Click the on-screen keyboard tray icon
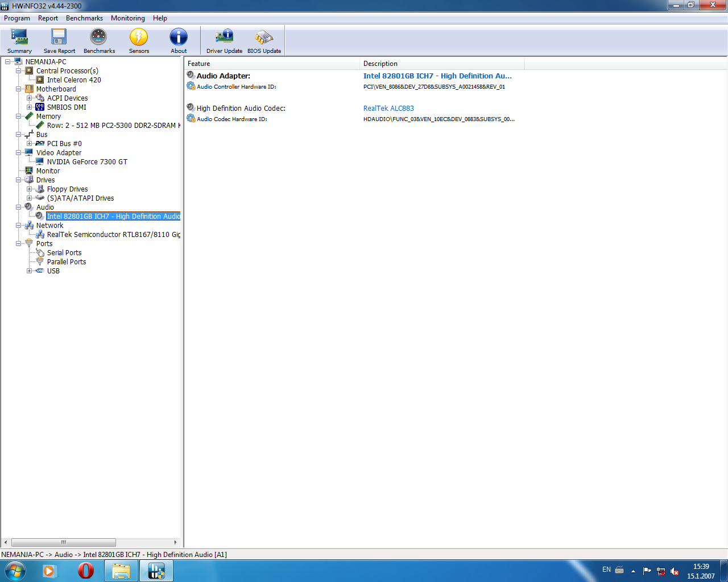The height and width of the screenshot is (582, 728). [619, 569]
